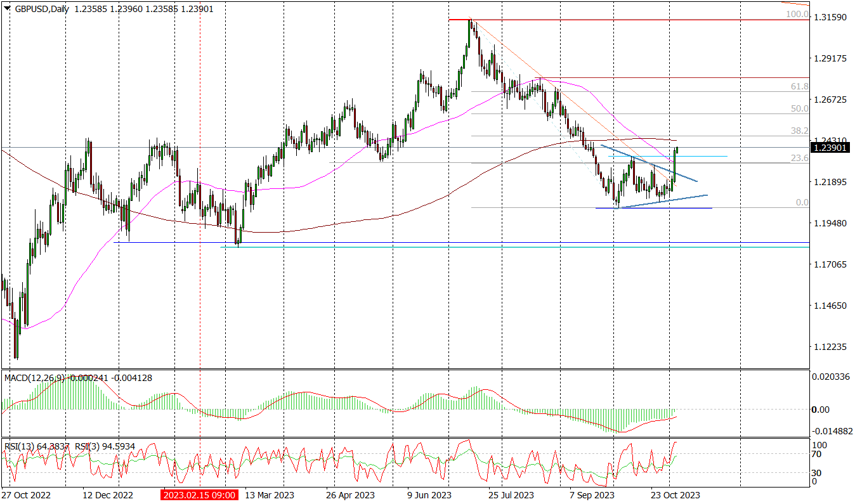Click the 7 Sep 2023 date label
This screenshot has width=855, height=504.
(x=592, y=495)
